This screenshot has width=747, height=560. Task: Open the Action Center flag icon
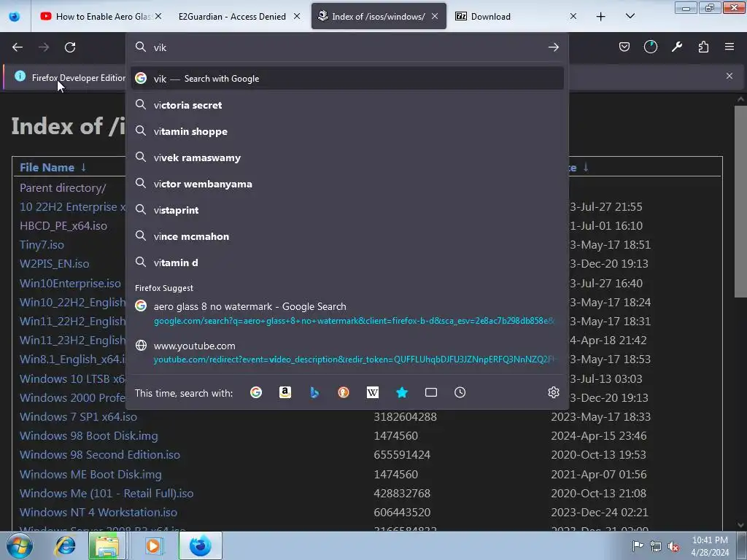(637, 546)
